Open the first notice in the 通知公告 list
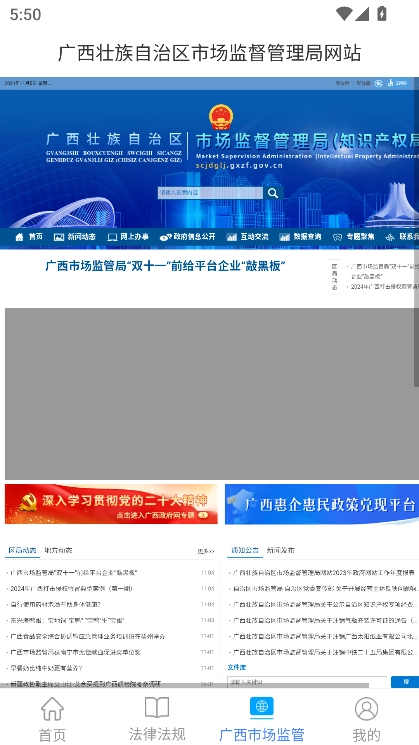419x745 pixels. 324,573
